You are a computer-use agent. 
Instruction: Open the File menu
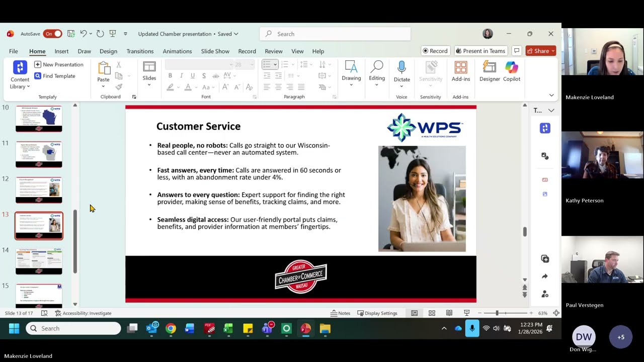coord(14,51)
